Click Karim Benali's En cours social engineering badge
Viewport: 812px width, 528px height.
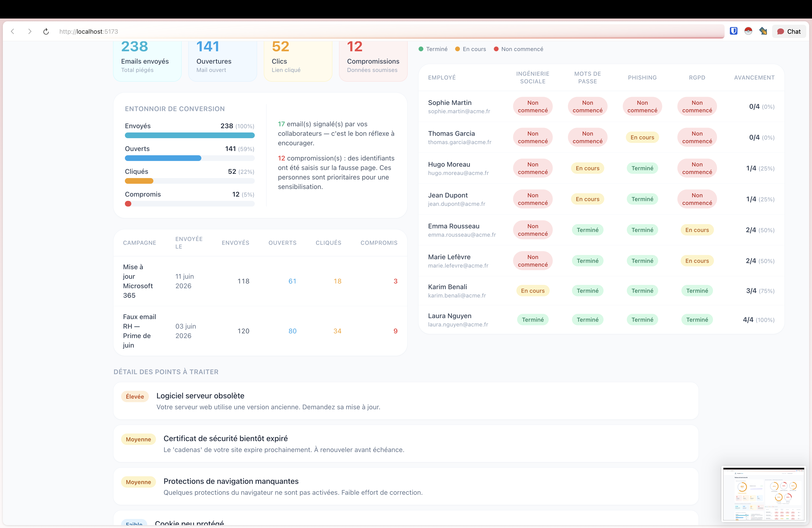[533, 291]
